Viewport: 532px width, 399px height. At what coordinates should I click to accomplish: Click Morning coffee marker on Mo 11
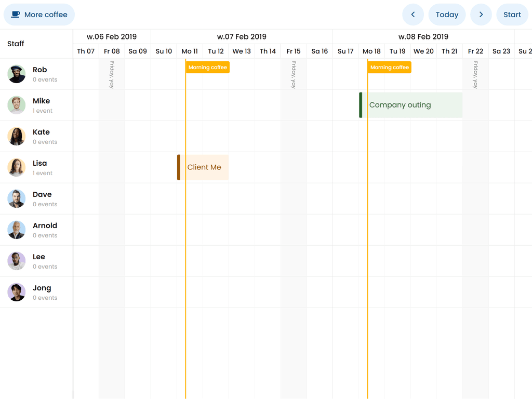tap(208, 68)
